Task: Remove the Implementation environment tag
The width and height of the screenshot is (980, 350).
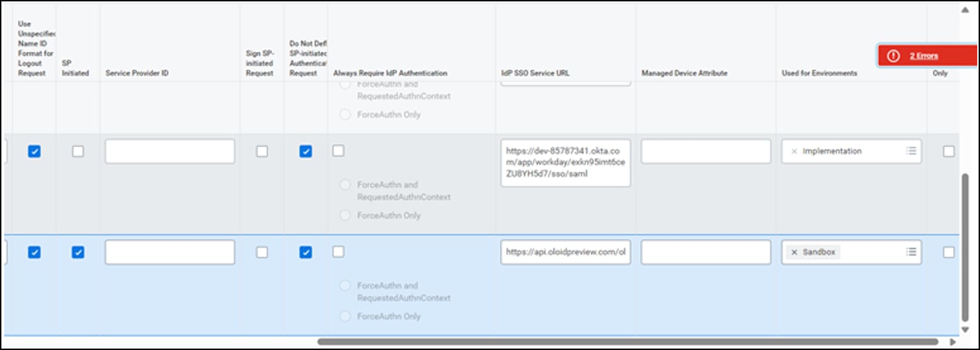Action: click(x=794, y=151)
